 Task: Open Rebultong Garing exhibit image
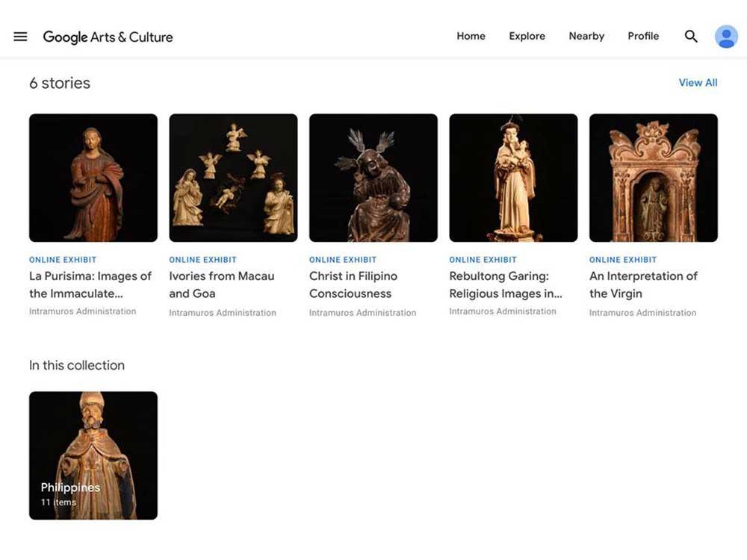[513, 178]
